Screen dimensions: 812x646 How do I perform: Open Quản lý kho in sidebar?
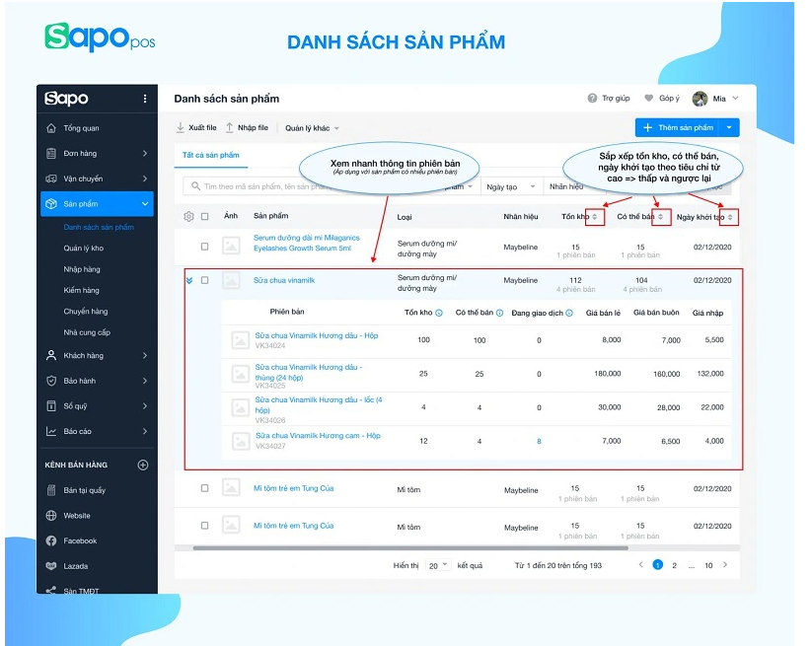[x=84, y=249]
